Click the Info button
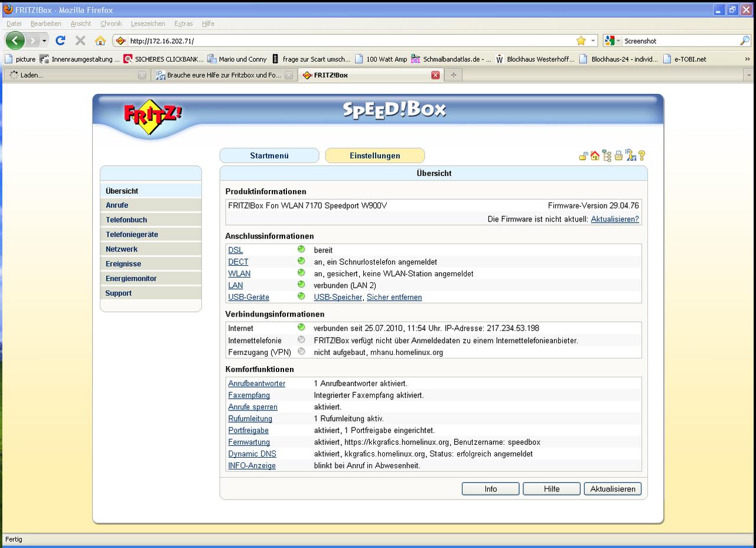The width and height of the screenshot is (756, 548). [x=491, y=489]
